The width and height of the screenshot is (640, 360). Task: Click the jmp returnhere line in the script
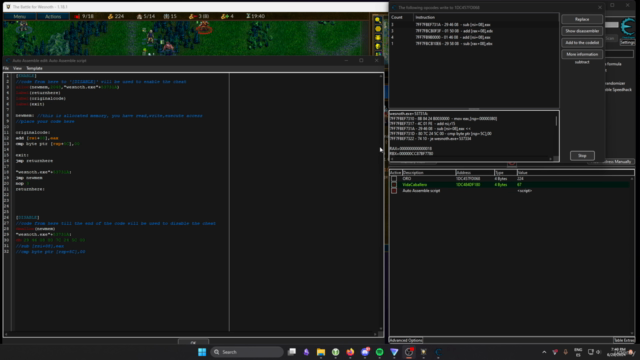[34, 161]
